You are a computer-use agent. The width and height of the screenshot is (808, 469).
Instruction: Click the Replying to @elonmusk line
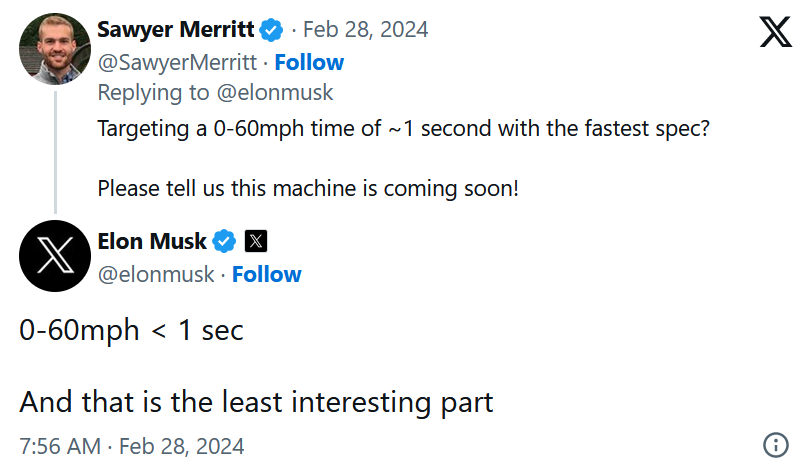[215, 93]
